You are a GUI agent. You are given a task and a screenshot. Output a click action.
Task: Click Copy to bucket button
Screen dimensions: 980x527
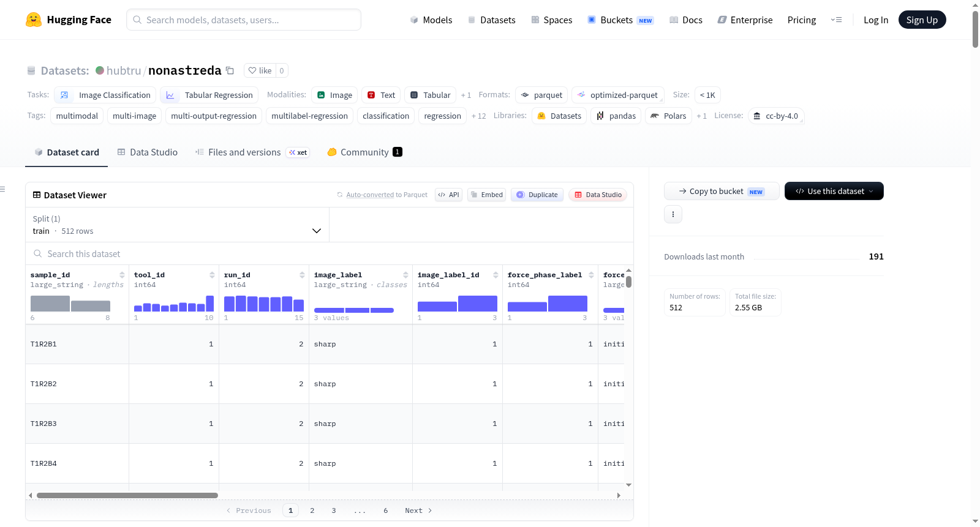click(x=722, y=191)
